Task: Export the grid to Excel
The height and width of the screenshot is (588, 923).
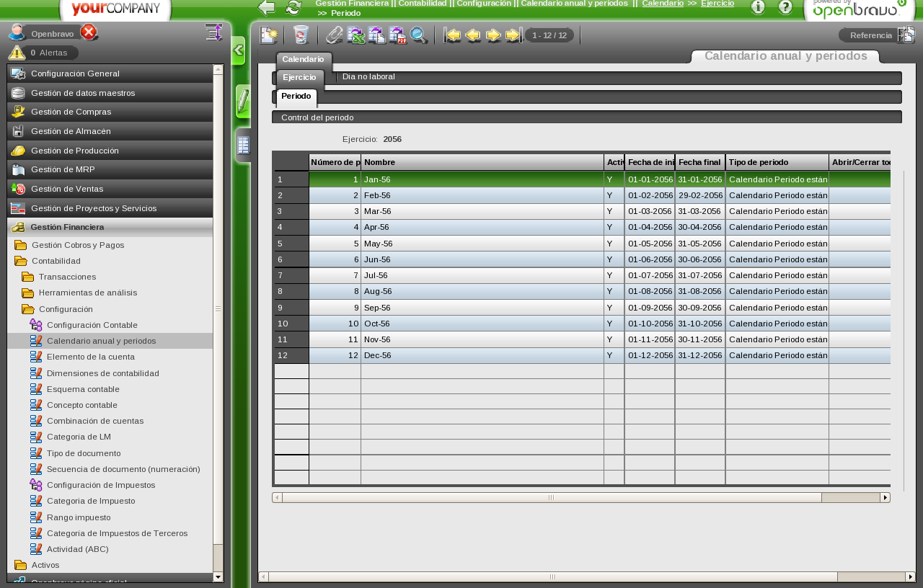Action: click(x=356, y=35)
